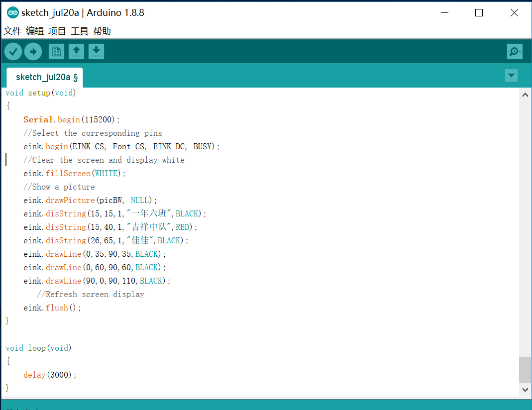
Task: Click the disString line containing 吉祥中队
Action: click(x=110, y=227)
